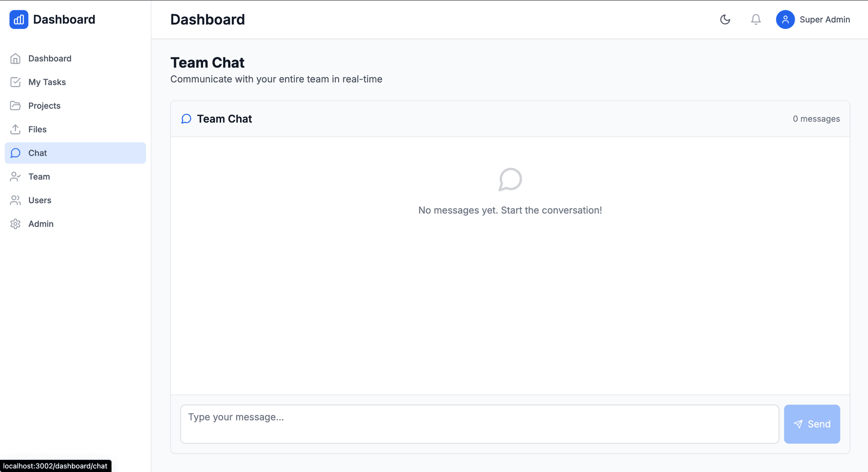
Task: Open Admin via the gear icon
Action: point(16,224)
